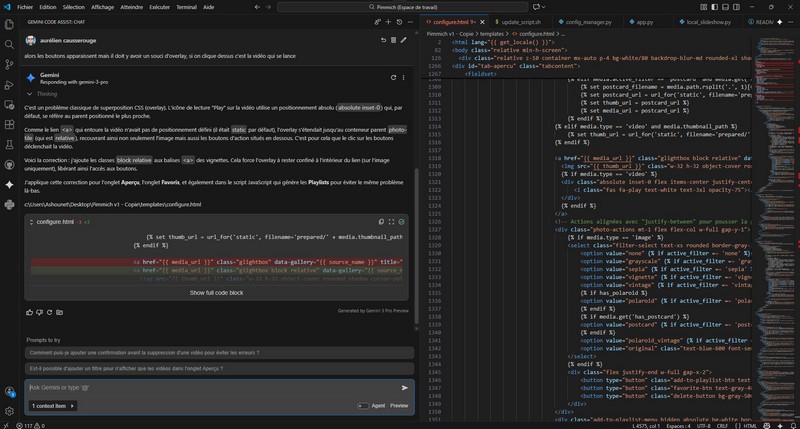Toggle the panel layout button
This screenshot has height=429, width=800.
(x=725, y=7)
